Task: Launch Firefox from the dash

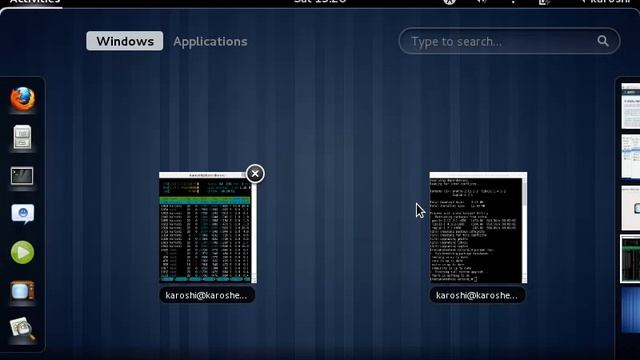Action: coord(22,98)
